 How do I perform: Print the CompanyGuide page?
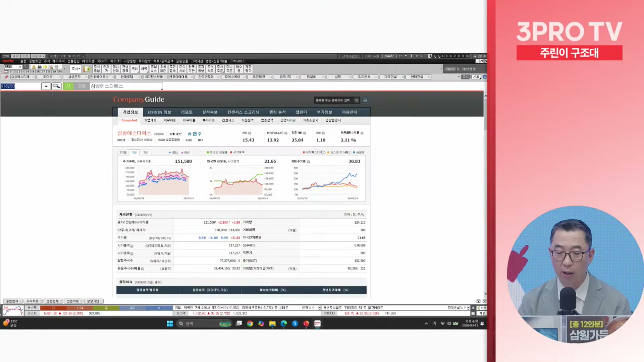(365, 100)
